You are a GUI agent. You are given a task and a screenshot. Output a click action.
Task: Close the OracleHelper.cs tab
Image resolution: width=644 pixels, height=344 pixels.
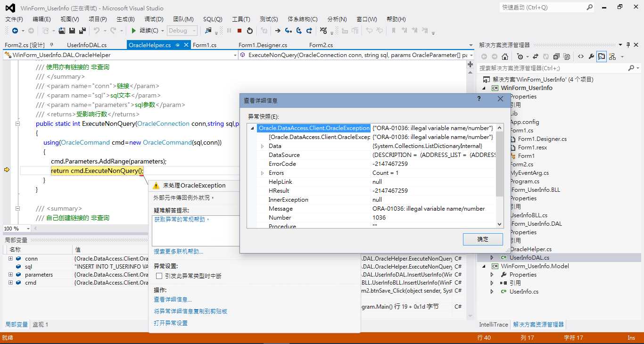(x=186, y=45)
